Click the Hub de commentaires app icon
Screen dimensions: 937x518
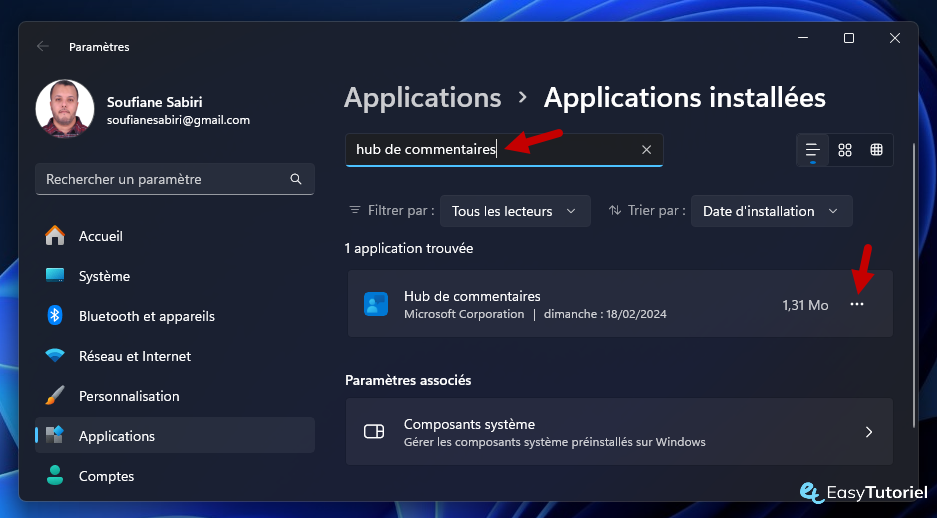376,304
